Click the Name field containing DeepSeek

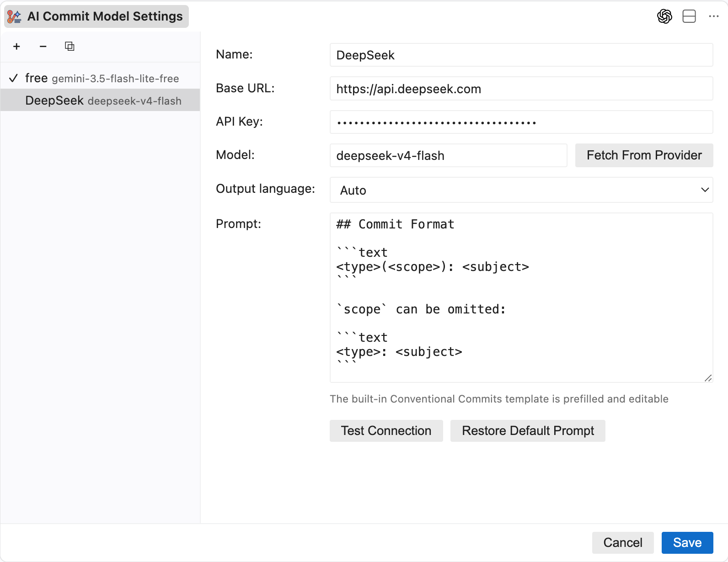click(521, 55)
